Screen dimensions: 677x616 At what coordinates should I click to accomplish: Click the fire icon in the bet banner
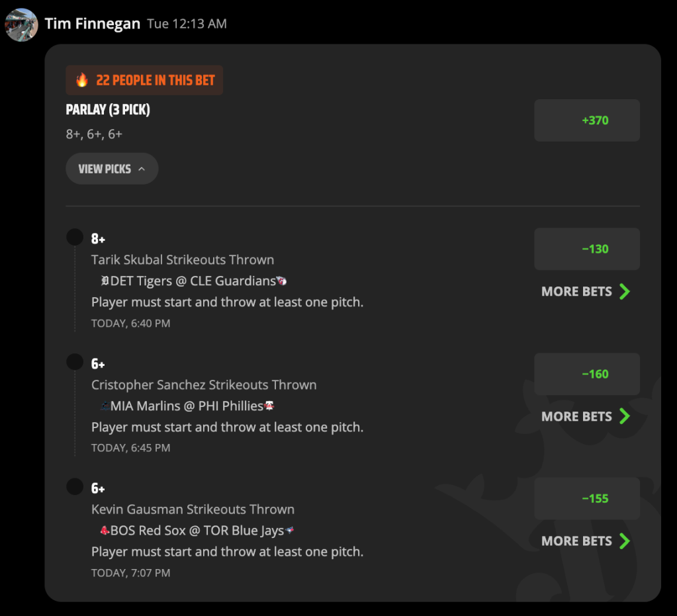pos(81,80)
